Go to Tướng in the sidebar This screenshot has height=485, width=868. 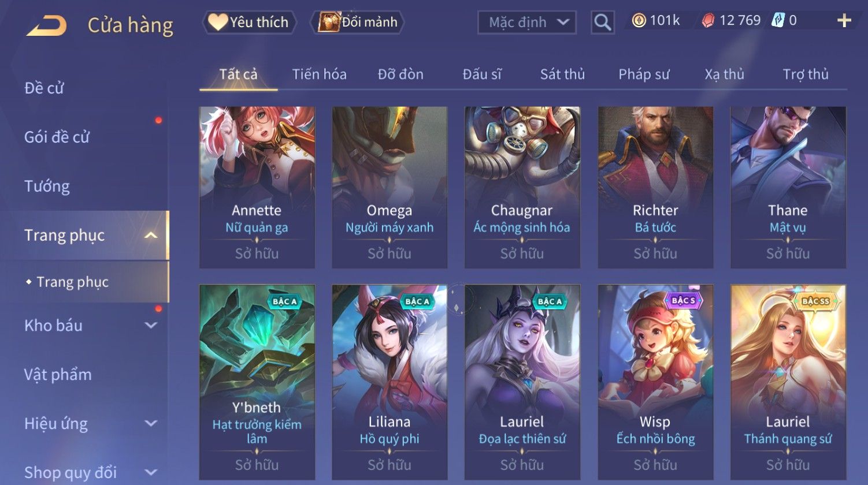pyautogui.click(x=47, y=186)
